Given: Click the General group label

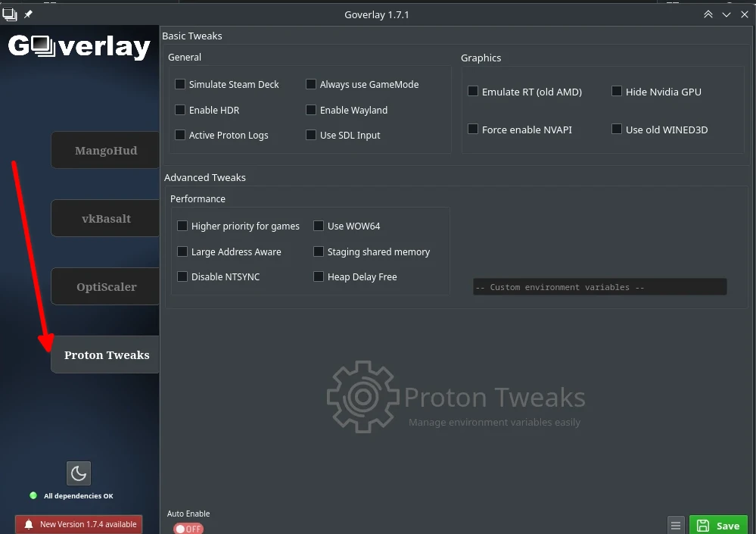Looking at the screenshot, I should point(185,57).
